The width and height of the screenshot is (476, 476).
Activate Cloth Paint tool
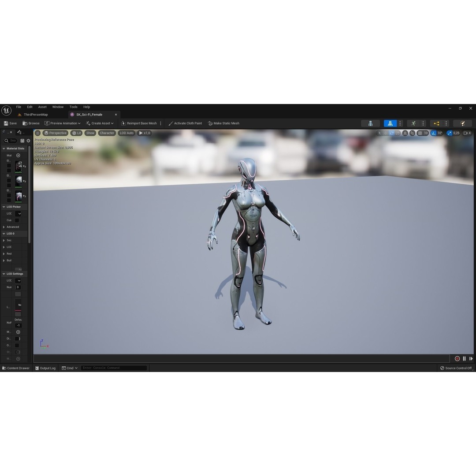[185, 123]
